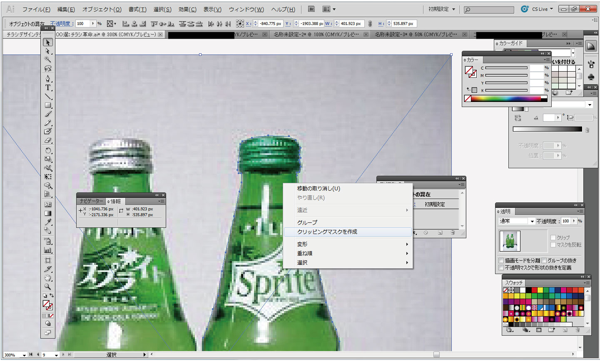Image resolution: width=600 pixels, height=364 pixels.
Task: Enable the クリップ checkbox
Action: click(553, 237)
